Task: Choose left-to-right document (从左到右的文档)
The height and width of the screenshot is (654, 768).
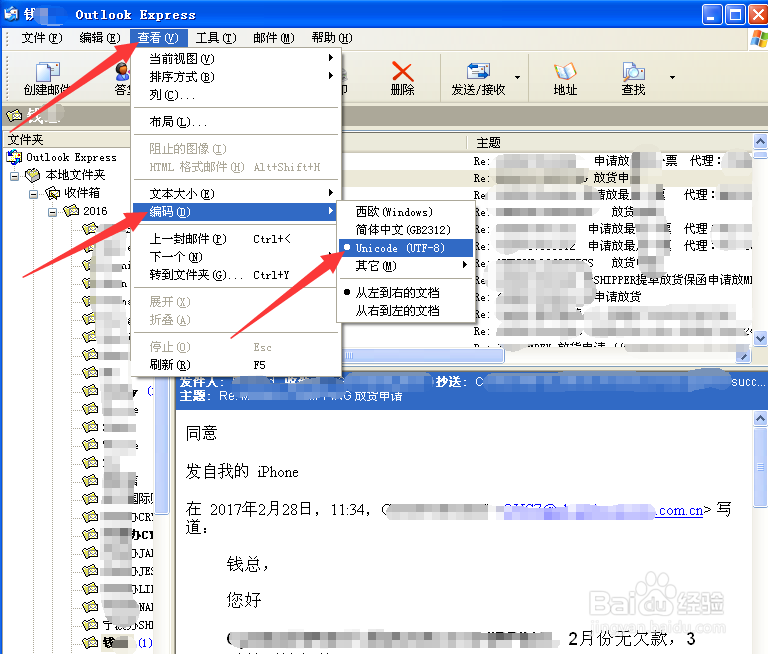Action: pyautogui.click(x=406, y=293)
